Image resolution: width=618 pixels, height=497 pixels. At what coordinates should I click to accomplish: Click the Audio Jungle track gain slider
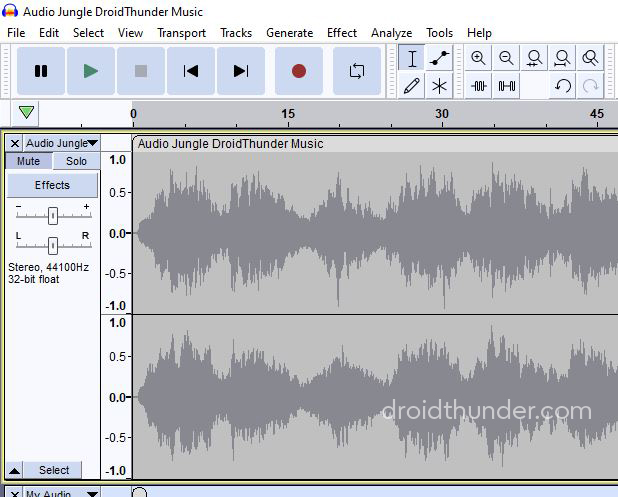(x=53, y=216)
